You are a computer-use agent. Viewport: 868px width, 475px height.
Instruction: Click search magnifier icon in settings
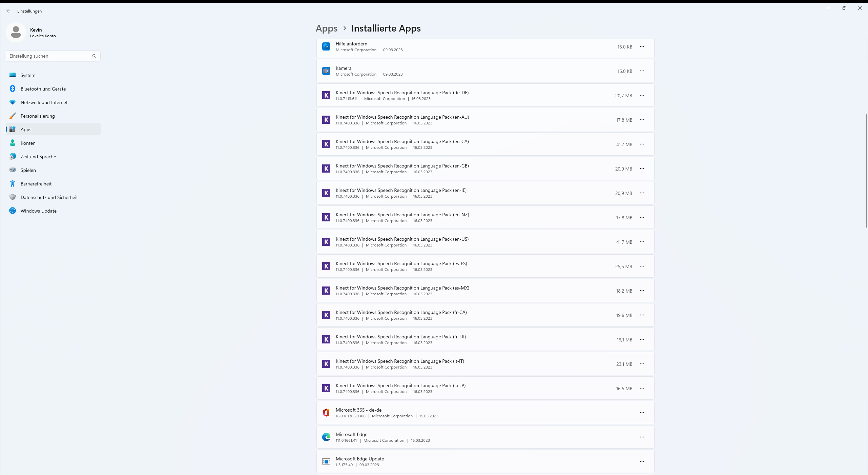click(x=94, y=56)
